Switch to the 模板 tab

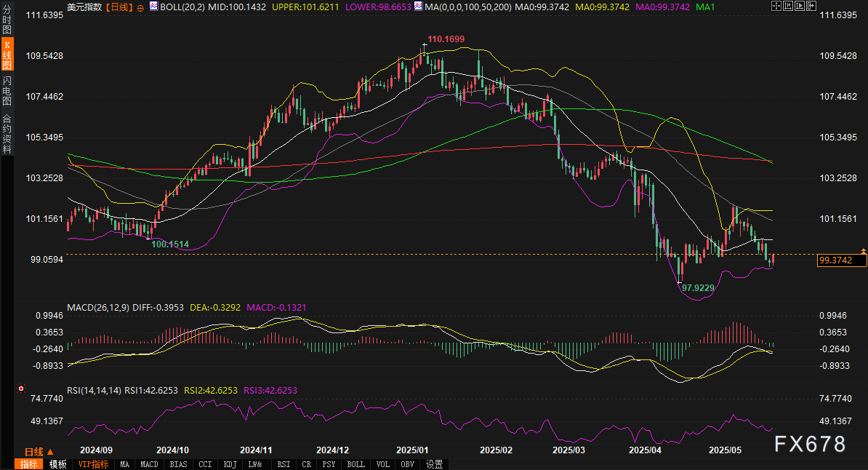(x=58, y=464)
